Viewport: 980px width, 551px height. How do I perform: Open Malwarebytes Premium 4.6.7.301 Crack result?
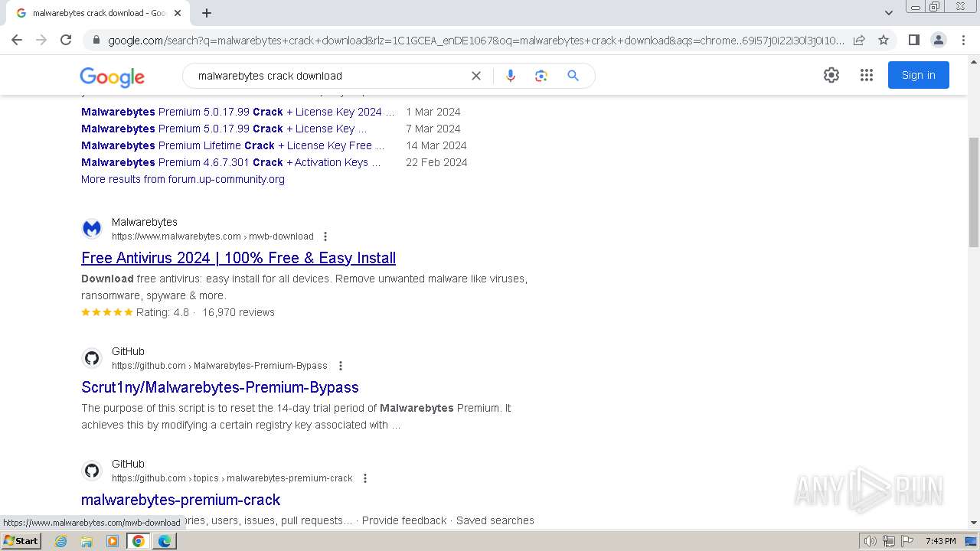point(230,162)
